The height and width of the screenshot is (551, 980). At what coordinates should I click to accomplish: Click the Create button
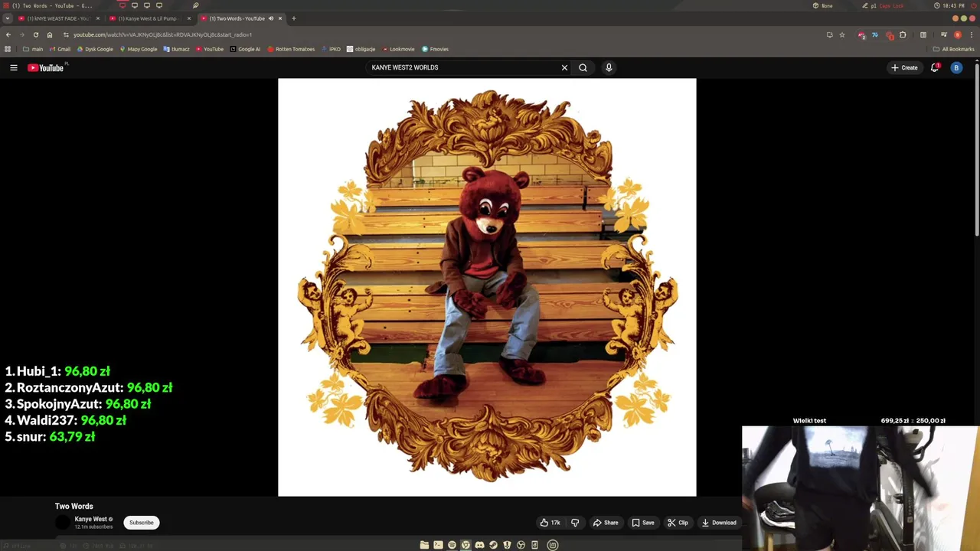[x=904, y=67]
